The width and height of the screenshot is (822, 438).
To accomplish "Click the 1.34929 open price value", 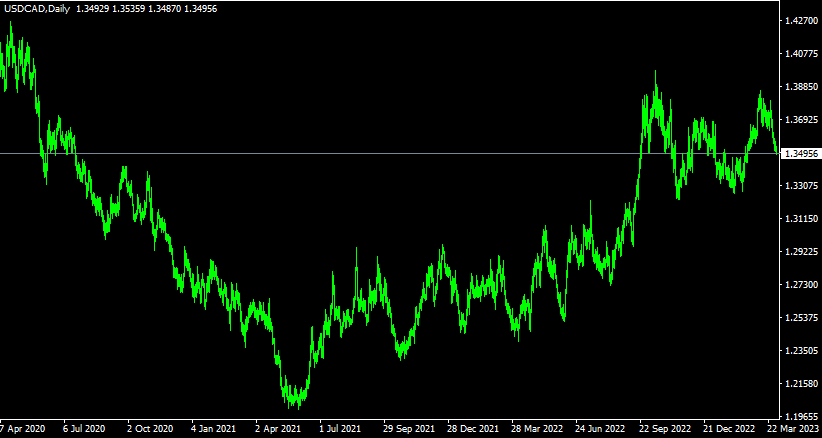I will pyautogui.click(x=93, y=9).
